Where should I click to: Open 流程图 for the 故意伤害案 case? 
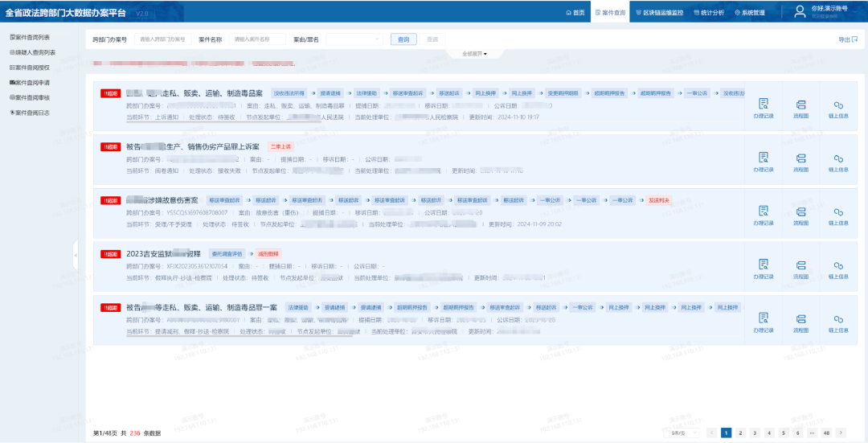(800, 215)
